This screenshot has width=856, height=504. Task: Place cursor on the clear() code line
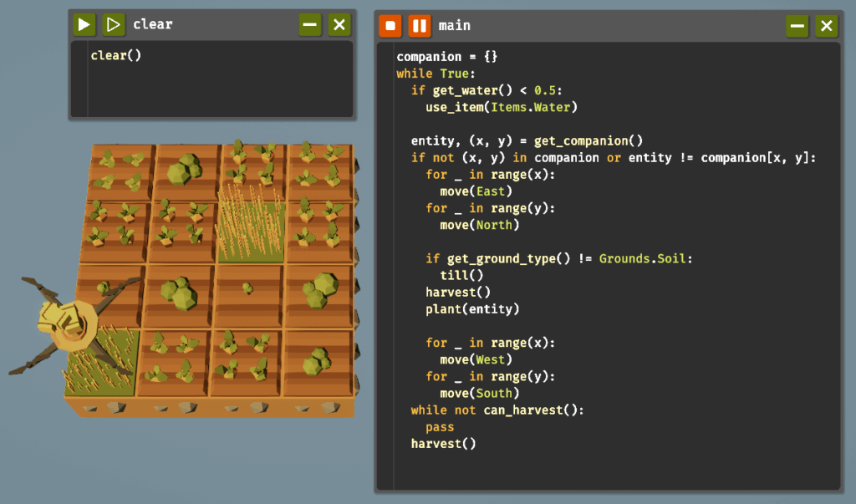point(116,55)
